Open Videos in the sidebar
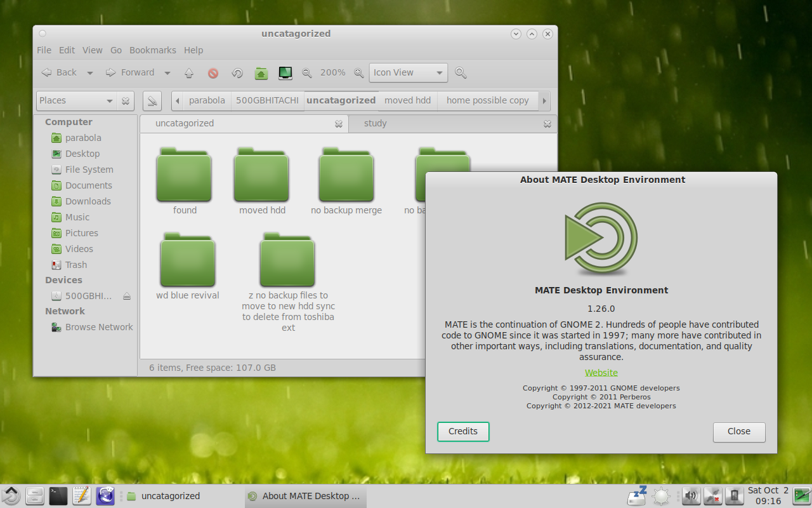 (x=79, y=249)
